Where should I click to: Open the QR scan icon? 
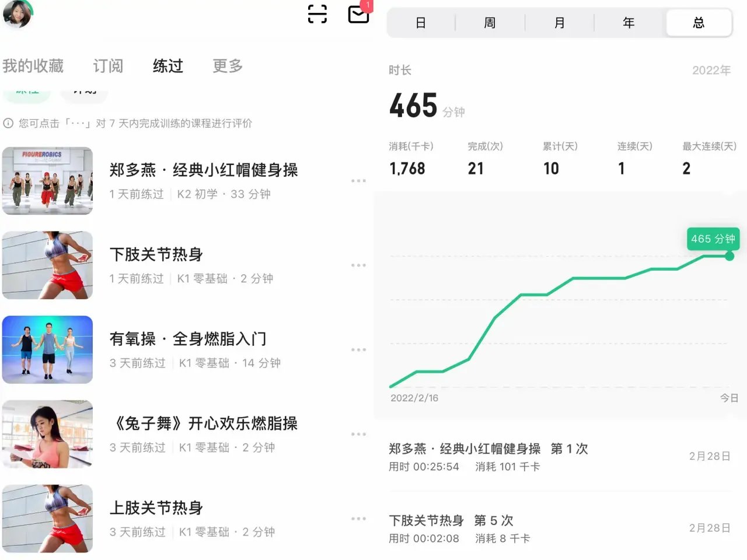coord(317,13)
